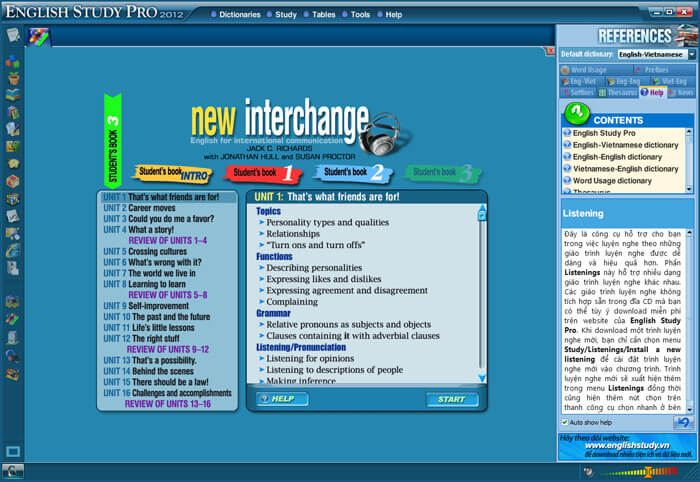The width and height of the screenshot is (700, 482).
Task: Select REVIEW OF UNITS 5–8
Action: tap(167, 295)
